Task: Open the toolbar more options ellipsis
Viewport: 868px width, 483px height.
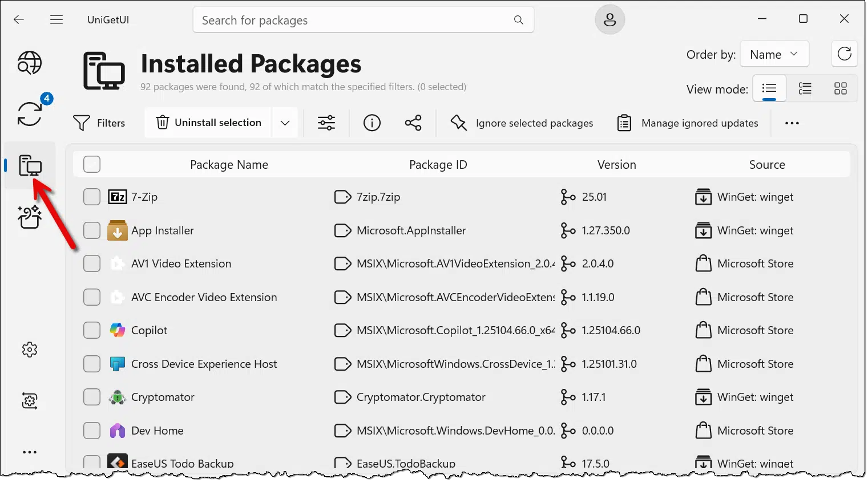Action: click(x=792, y=123)
